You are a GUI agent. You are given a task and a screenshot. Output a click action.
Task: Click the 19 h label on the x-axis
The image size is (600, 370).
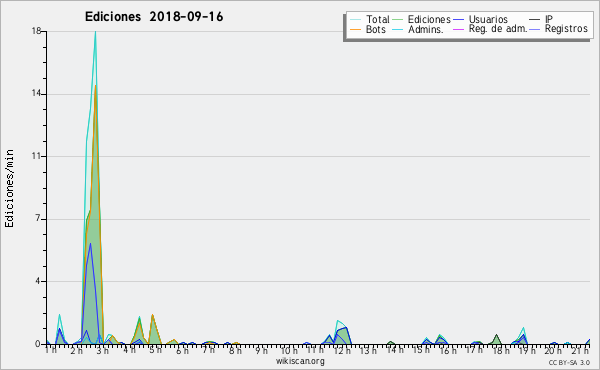[x=527, y=350]
